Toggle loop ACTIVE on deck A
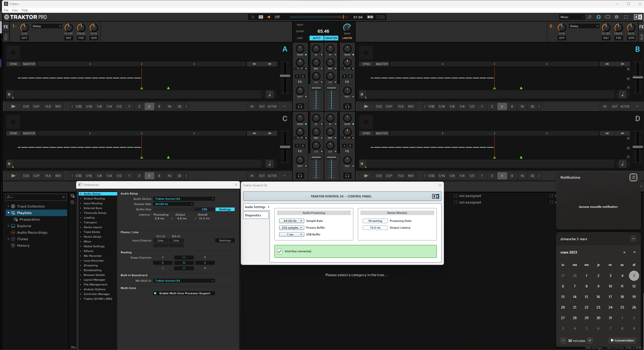 272,107
